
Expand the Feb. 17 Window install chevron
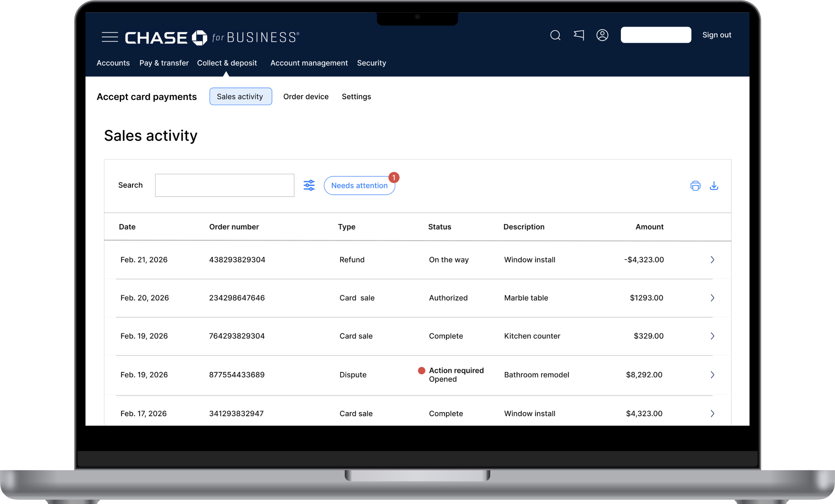click(x=712, y=413)
